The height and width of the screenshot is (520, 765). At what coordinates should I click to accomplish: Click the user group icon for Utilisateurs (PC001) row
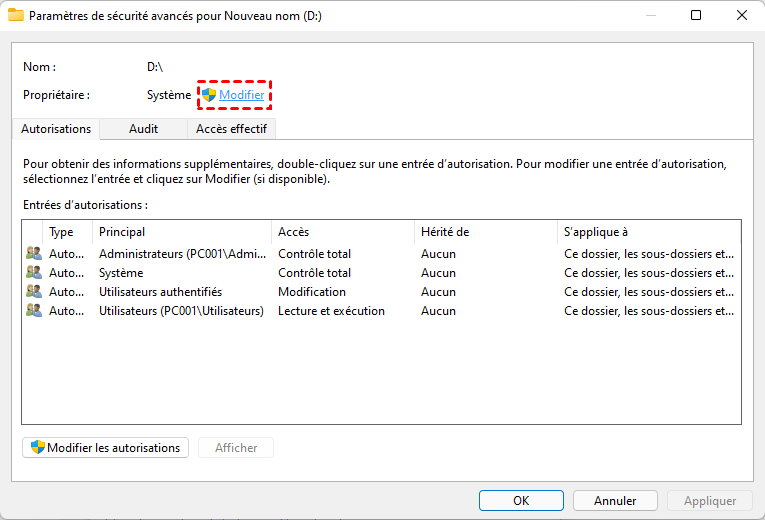pos(34,311)
